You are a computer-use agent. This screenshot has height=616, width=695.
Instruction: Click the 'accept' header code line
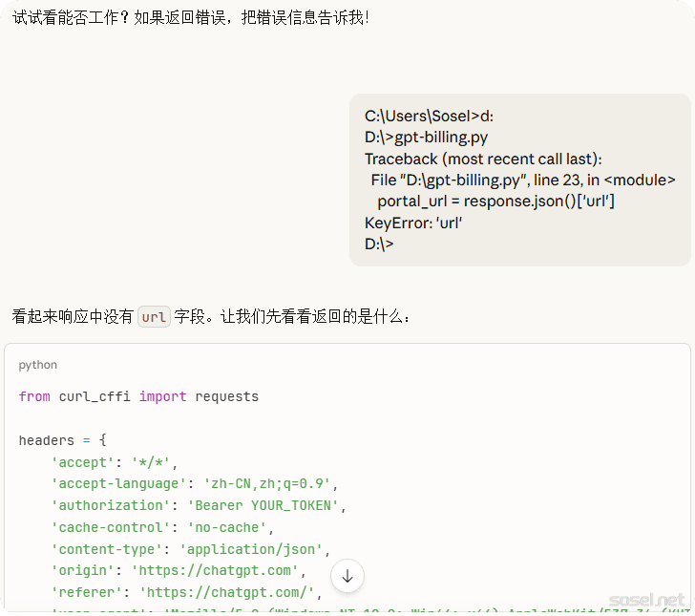(115, 462)
